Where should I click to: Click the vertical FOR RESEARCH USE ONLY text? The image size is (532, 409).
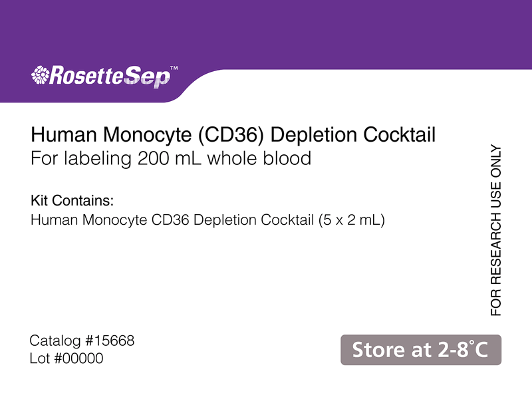496,231
